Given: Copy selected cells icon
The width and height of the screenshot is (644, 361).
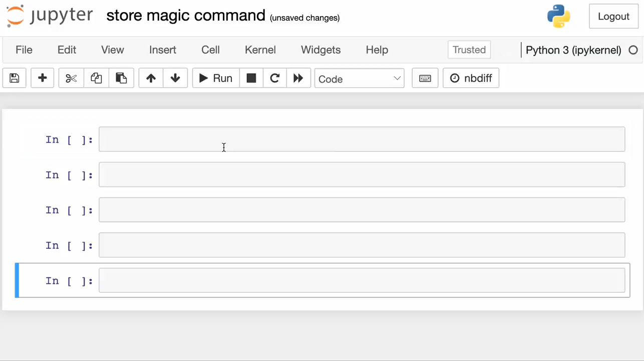Looking at the screenshot, I should coord(96,78).
